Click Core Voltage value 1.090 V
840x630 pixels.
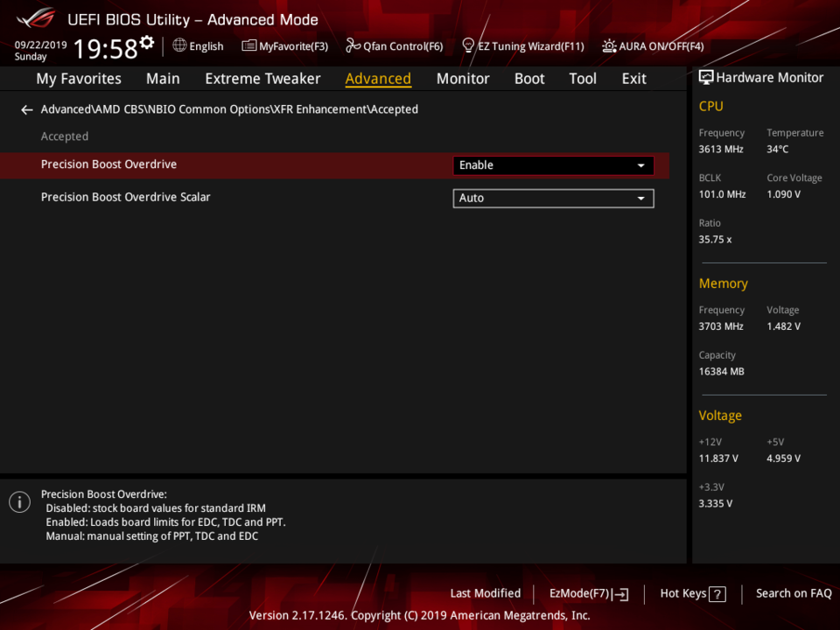pos(783,194)
